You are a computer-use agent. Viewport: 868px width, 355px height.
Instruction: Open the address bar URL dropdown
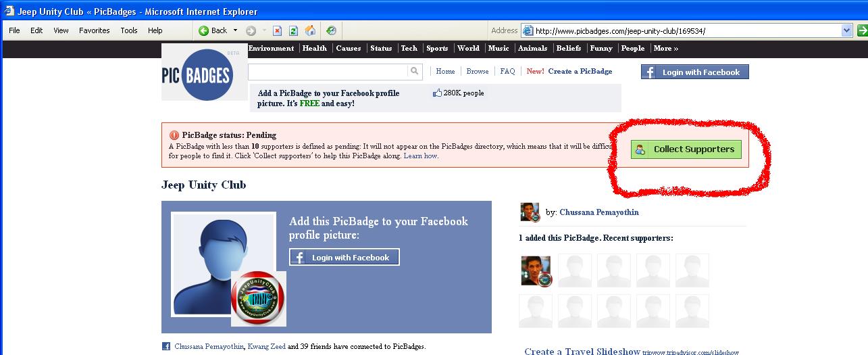coord(846,30)
